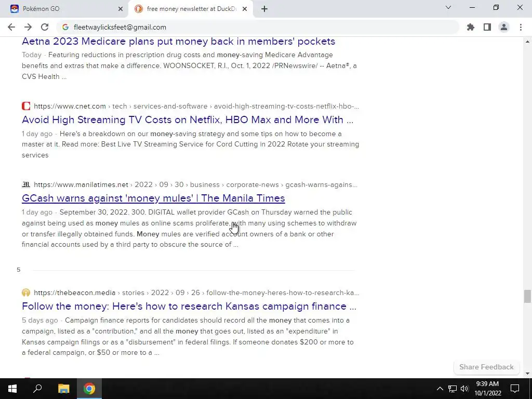Viewport: 532px width, 399px height.
Task: Show hidden system tray icons
Action: (440, 389)
